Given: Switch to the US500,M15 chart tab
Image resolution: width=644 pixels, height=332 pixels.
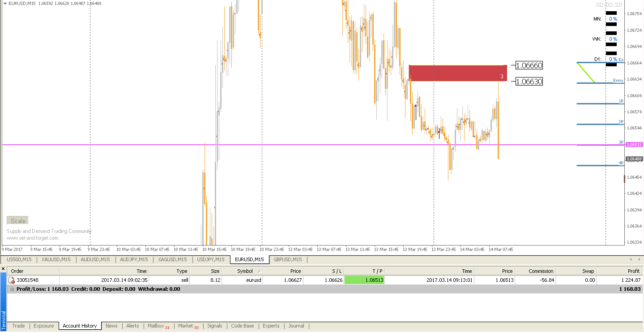Looking at the screenshot, I should (19, 259).
